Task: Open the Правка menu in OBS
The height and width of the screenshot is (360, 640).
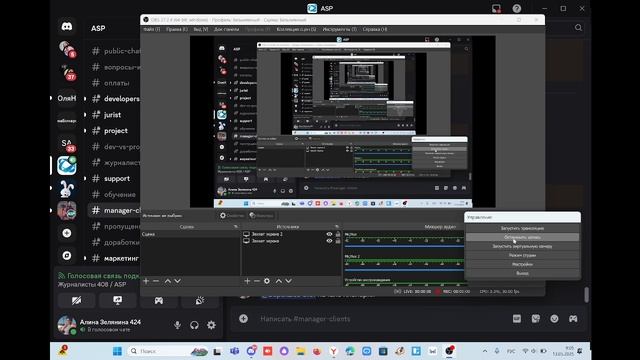Action: coord(177,29)
